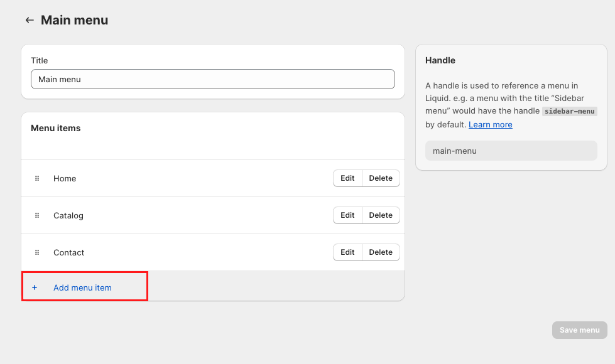The height and width of the screenshot is (364, 615).
Task: Edit the Contact menu item
Action: pyautogui.click(x=347, y=252)
